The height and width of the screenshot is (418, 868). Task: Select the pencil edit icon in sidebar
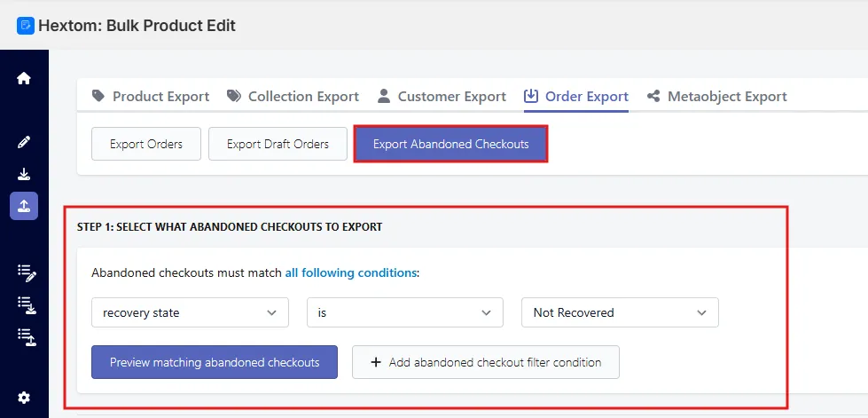(x=24, y=142)
